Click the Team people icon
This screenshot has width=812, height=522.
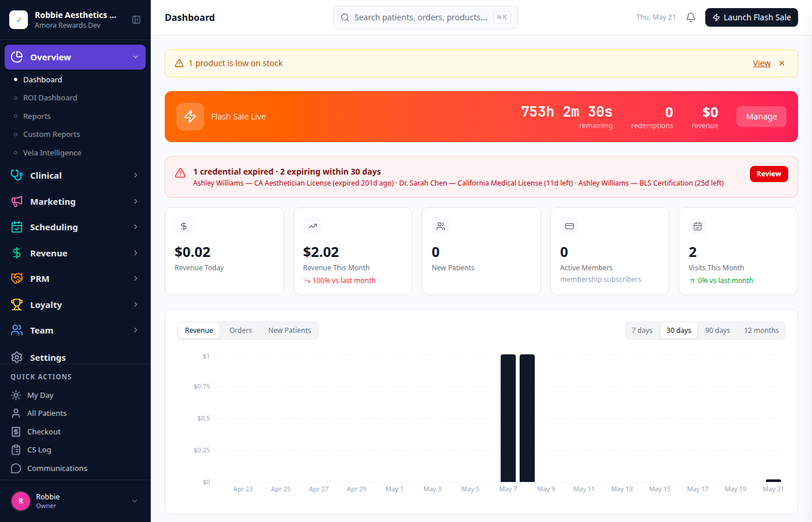coord(17,330)
